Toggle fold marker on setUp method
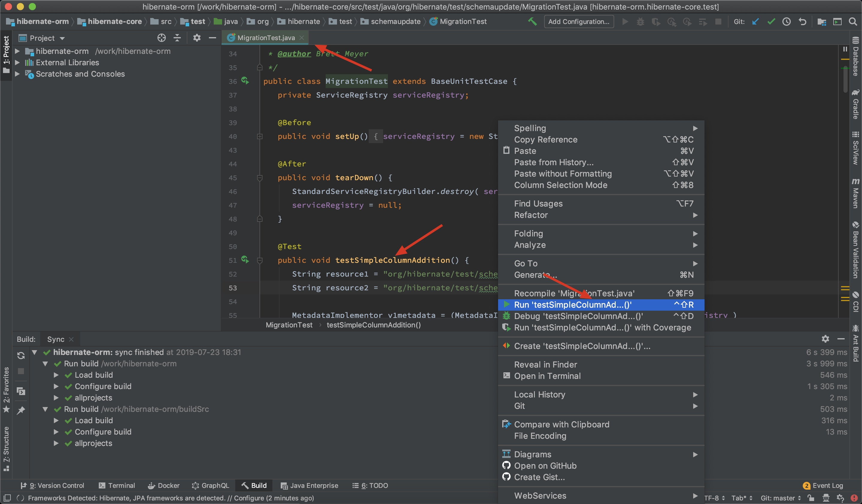The width and height of the screenshot is (862, 504). point(259,136)
